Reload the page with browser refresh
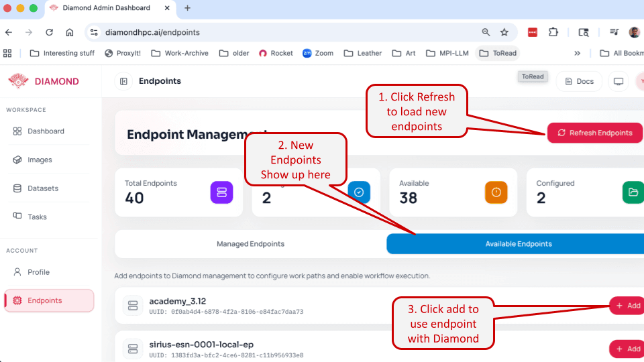Image resolution: width=644 pixels, height=362 pixels. point(49,32)
